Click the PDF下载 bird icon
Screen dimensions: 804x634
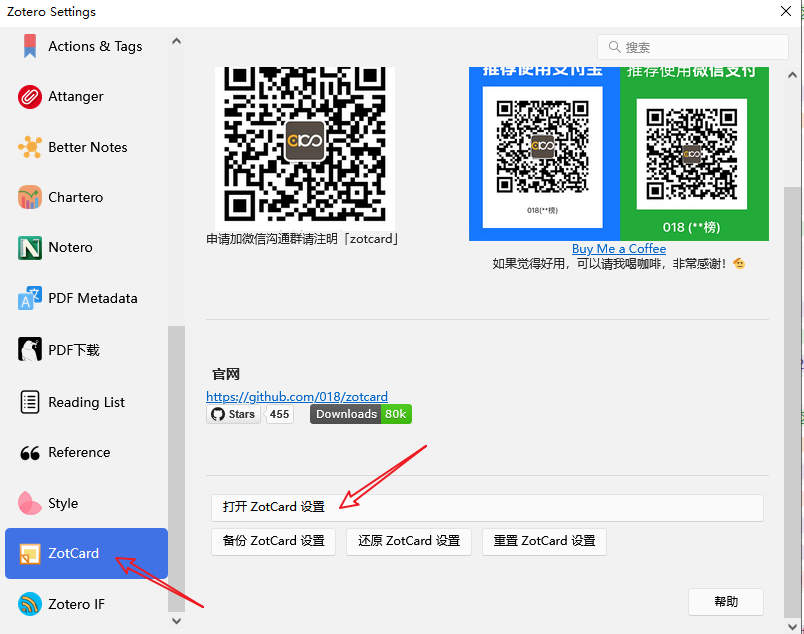[x=30, y=349]
